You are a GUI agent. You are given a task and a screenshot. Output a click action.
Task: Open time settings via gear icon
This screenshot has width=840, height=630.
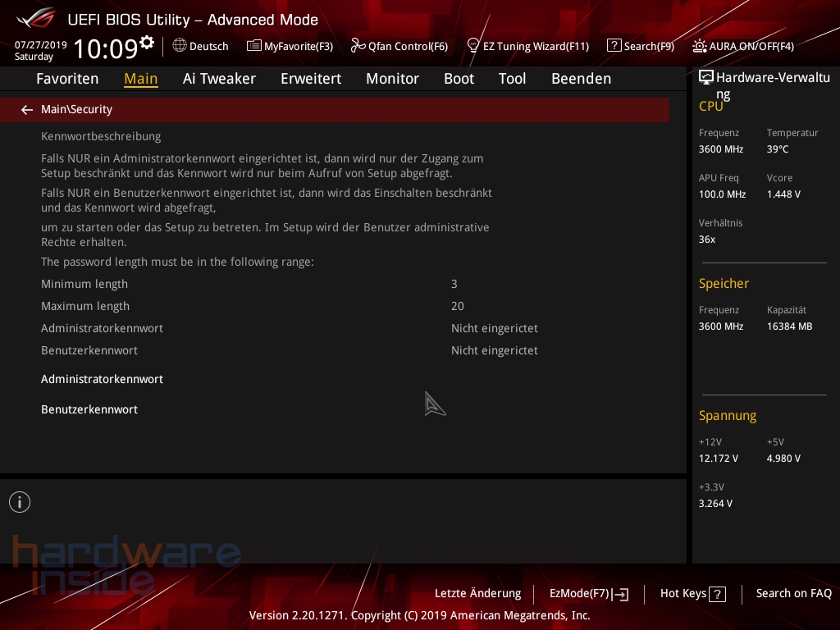tap(147, 42)
